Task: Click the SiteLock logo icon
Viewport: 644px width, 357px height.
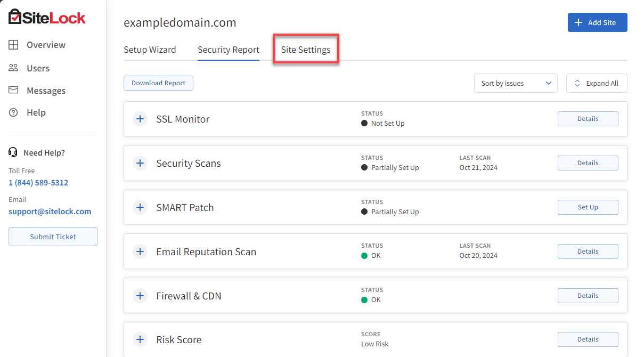Action: point(15,15)
